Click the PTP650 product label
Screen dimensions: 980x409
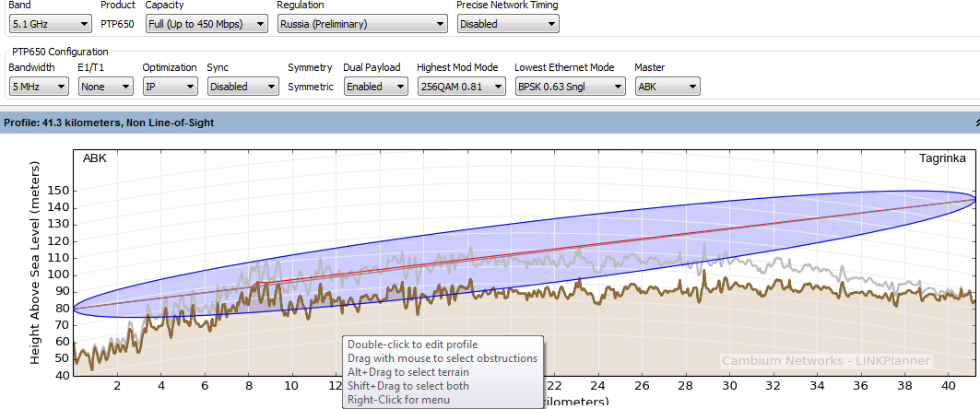(x=117, y=24)
